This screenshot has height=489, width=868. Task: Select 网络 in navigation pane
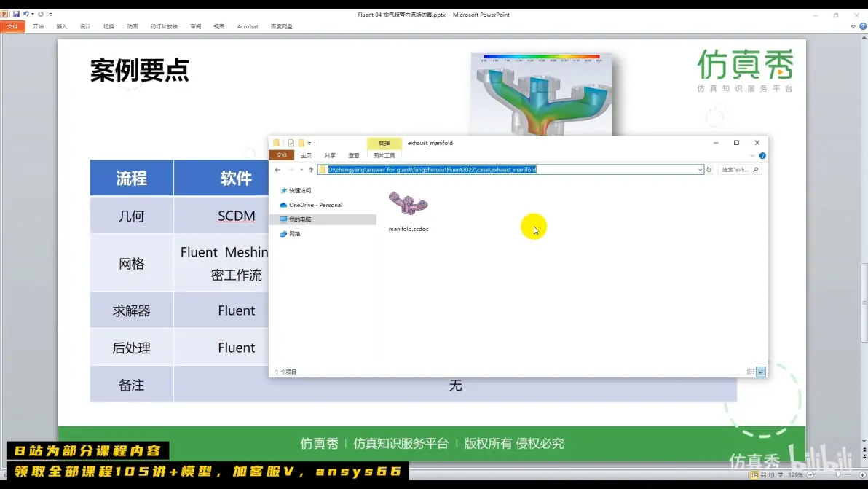point(290,234)
